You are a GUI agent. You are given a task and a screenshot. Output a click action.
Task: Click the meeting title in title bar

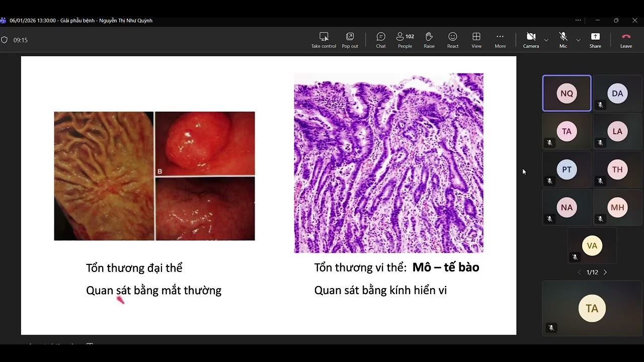[x=81, y=21]
